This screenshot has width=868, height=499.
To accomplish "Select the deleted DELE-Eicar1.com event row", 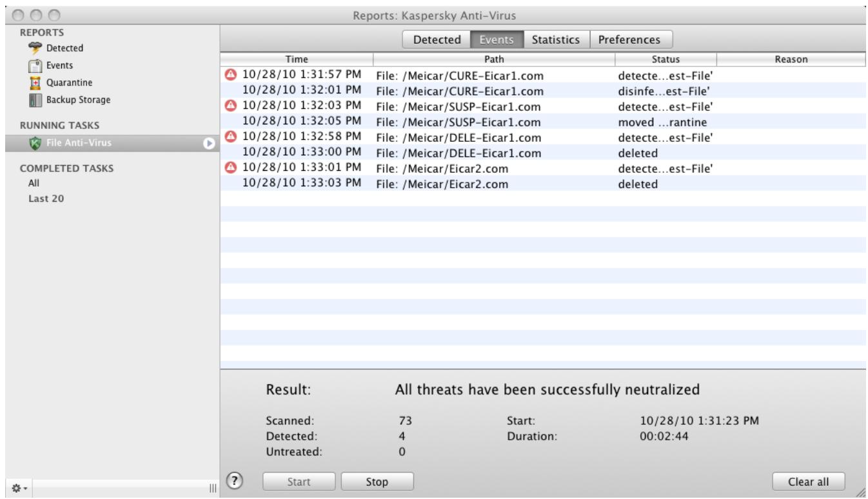I will pyautogui.click(x=451, y=155).
